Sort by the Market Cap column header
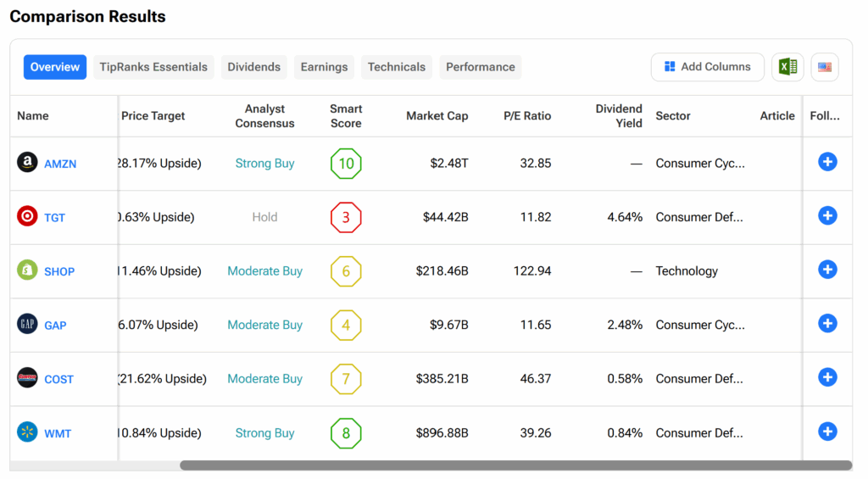 pyautogui.click(x=437, y=116)
